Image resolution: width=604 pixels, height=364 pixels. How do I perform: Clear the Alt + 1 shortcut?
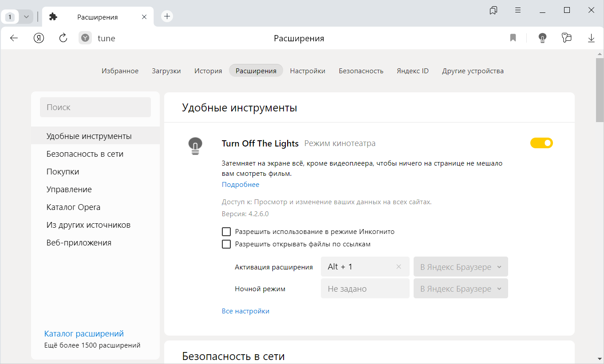point(399,267)
